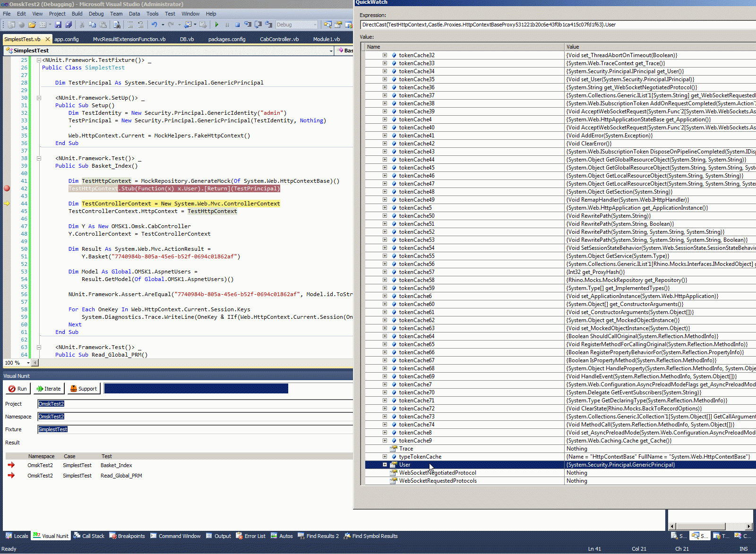Click the Copy toolbar icon
Image resolution: width=756 pixels, height=554 pixels.
coord(92,25)
